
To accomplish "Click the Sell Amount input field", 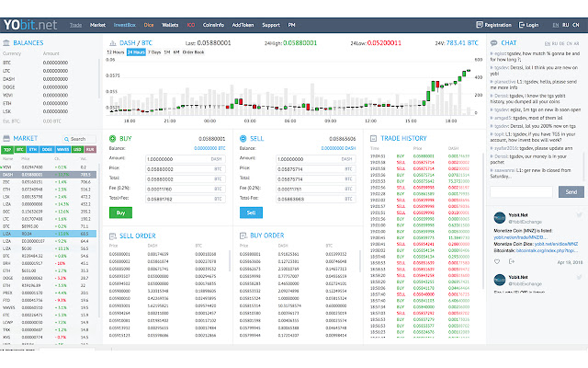I will pyautogui.click(x=316, y=159).
